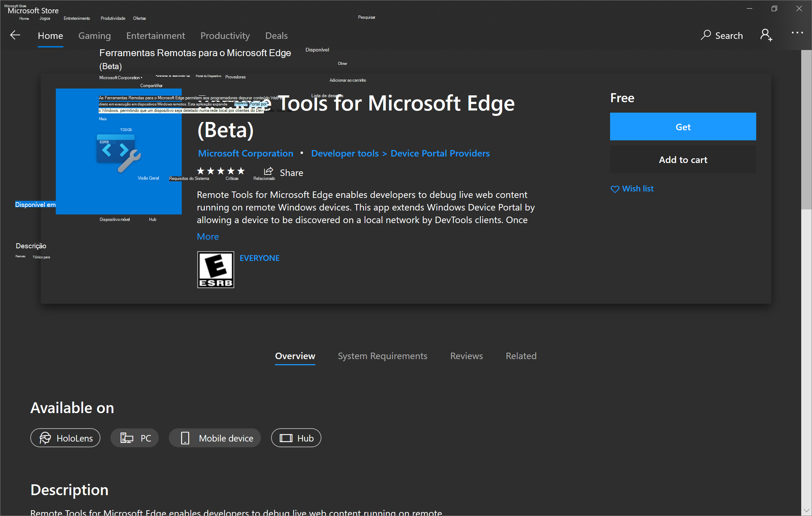Open the Device Portal Providers link

pyautogui.click(x=439, y=153)
